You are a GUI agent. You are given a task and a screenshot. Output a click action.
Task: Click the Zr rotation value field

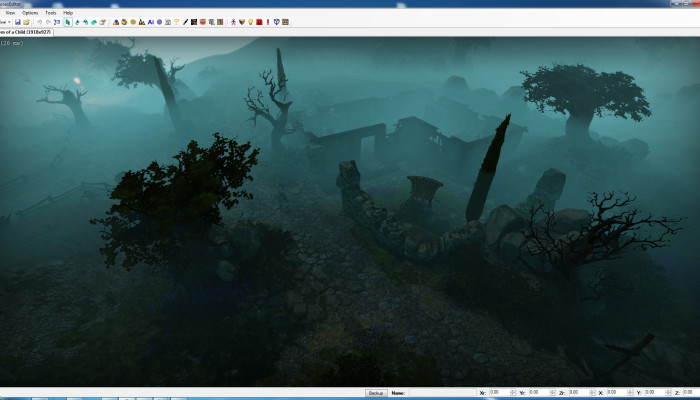coord(579,392)
